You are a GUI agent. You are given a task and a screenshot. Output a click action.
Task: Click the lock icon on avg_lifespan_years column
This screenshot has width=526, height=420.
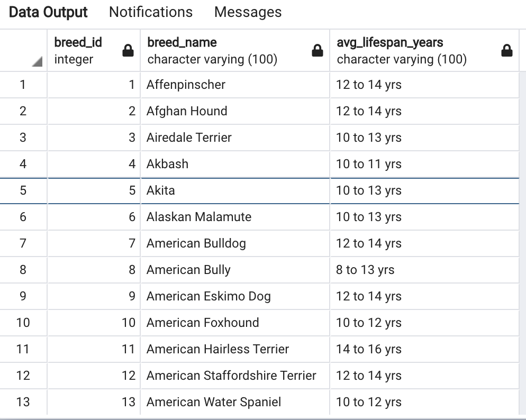(x=507, y=50)
